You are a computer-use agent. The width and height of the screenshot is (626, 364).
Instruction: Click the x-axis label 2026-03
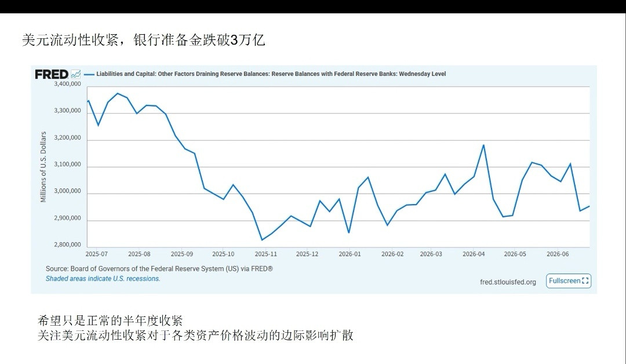click(x=431, y=254)
